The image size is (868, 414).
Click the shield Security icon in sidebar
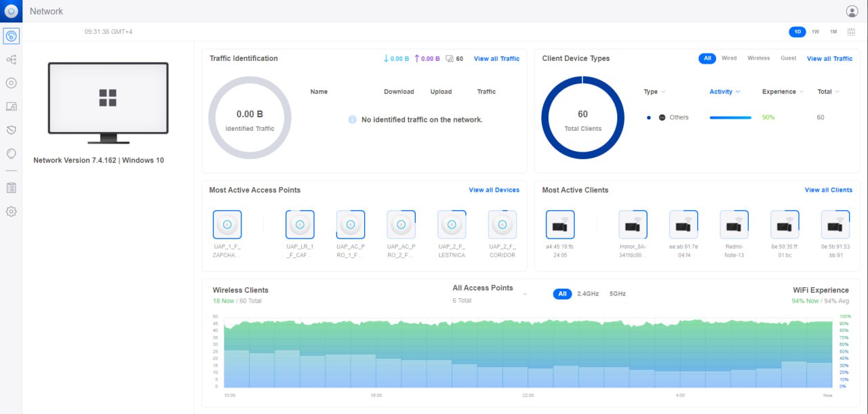(11, 130)
